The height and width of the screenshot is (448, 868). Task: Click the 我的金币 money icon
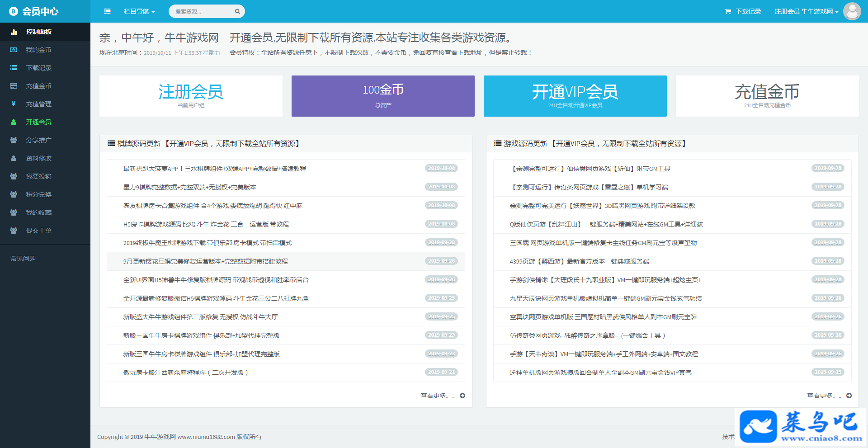[x=14, y=50]
